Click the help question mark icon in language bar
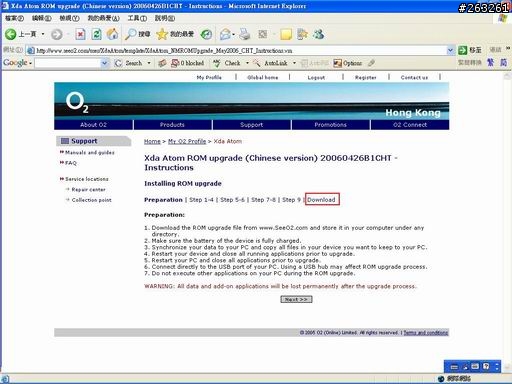This screenshot has height=384, width=512. tap(486, 366)
